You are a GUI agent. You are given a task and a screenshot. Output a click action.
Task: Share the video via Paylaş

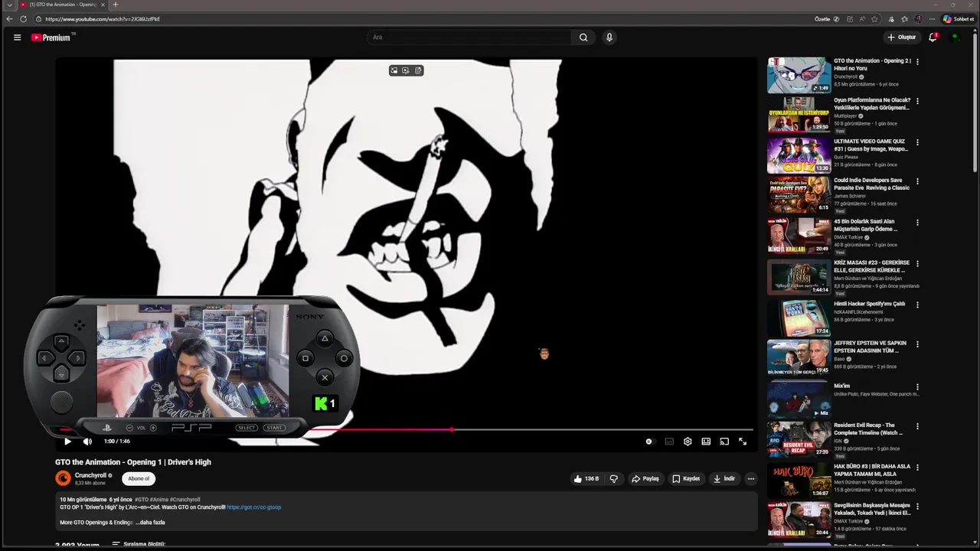click(645, 478)
